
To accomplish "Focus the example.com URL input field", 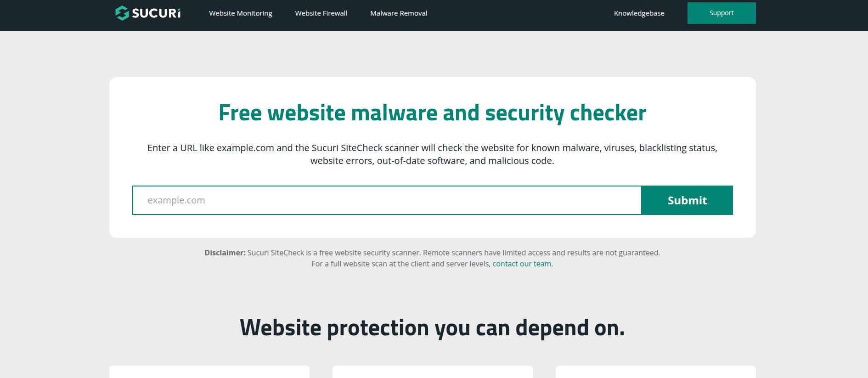I will (387, 200).
